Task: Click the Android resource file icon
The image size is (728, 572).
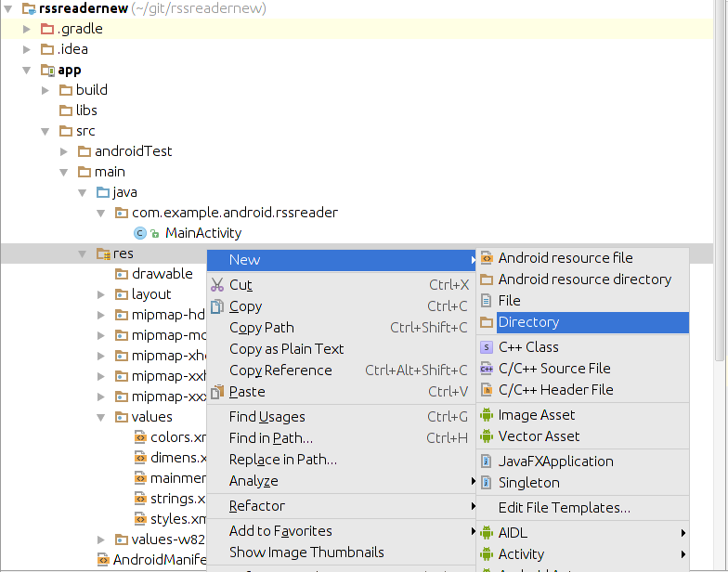Action: pos(487,258)
